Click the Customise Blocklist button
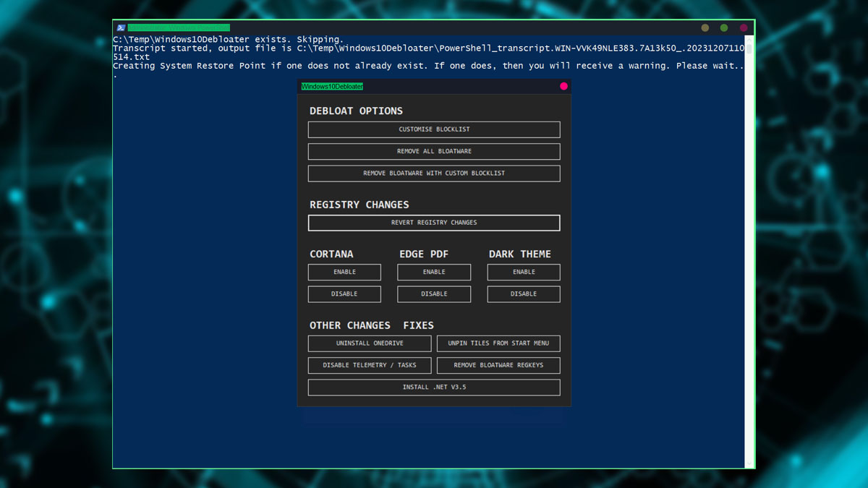Viewport: 868px width, 488px height. tap(434, 129)
